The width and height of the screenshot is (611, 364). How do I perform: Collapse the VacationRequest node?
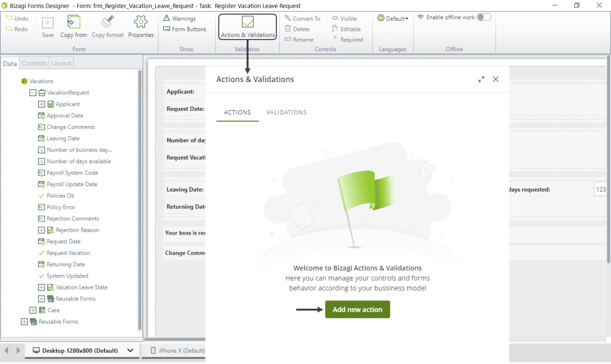click(33, 93)
